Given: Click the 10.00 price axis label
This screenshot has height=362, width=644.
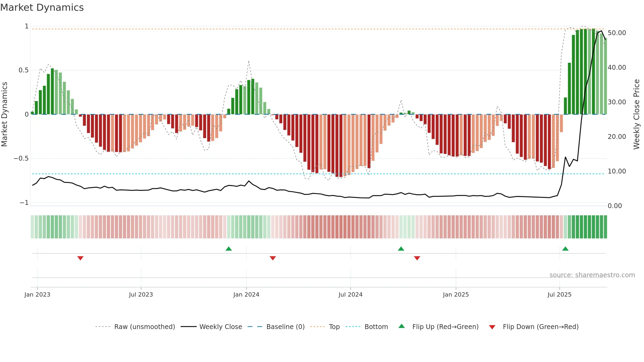Looking at the screenshot, I should [617, 171].
